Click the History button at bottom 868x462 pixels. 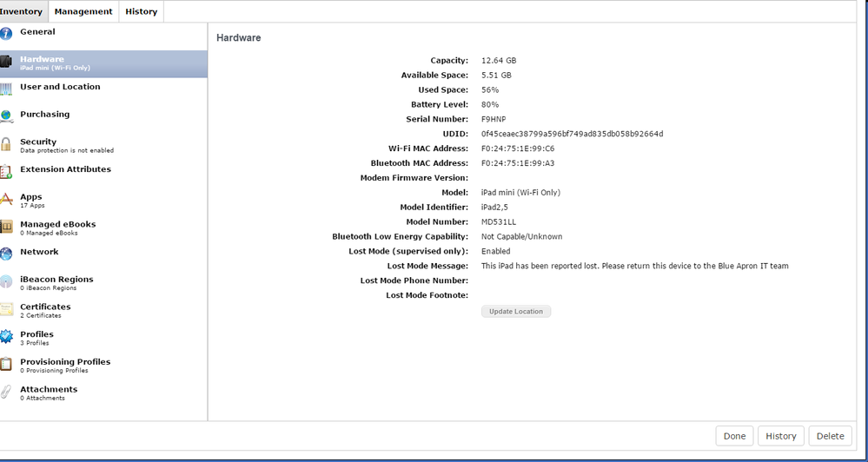click(780, 436)
